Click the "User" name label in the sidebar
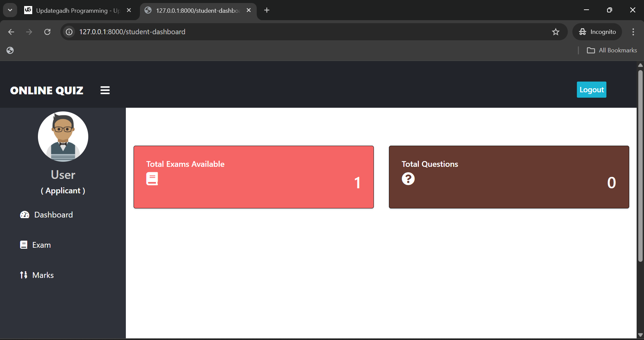Image resolution: width=644 pixels, height=340 pixels. coord(63,175)
